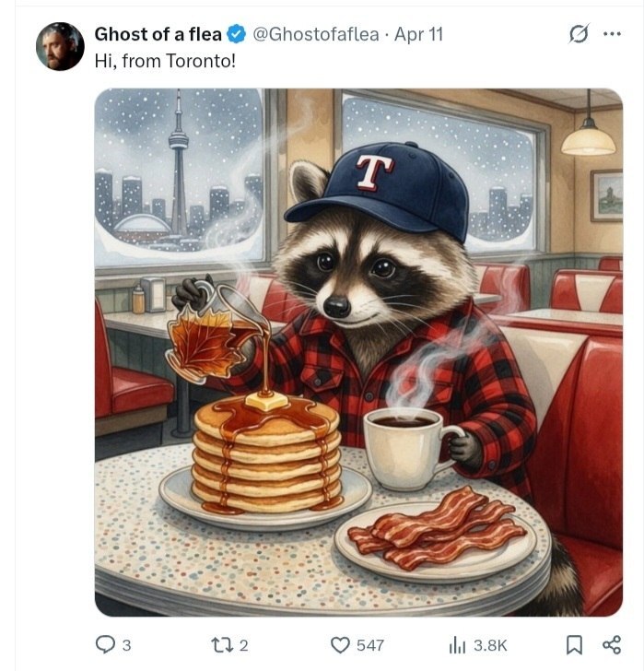Click the "Ghost of a flea" display name

tap(158, 34)
